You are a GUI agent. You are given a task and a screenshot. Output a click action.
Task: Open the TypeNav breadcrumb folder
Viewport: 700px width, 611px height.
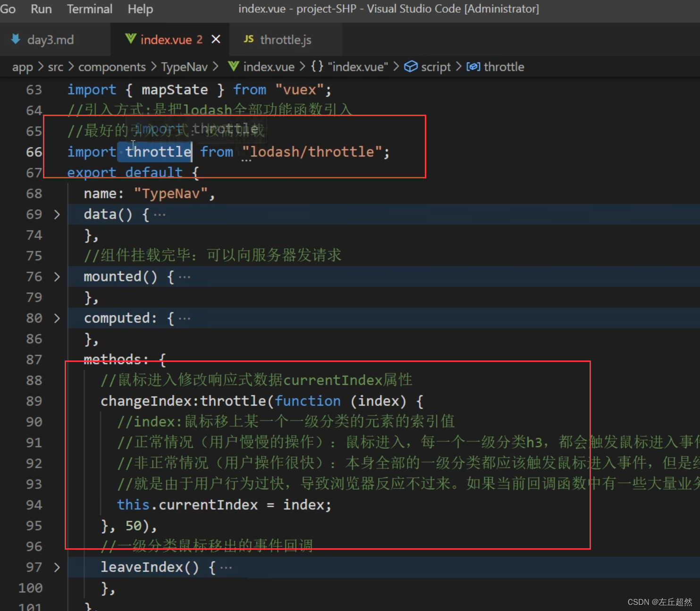[184, 67]
